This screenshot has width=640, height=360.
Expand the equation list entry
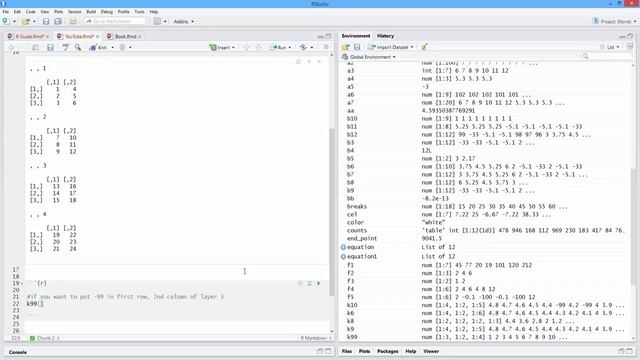pos(343,247)
